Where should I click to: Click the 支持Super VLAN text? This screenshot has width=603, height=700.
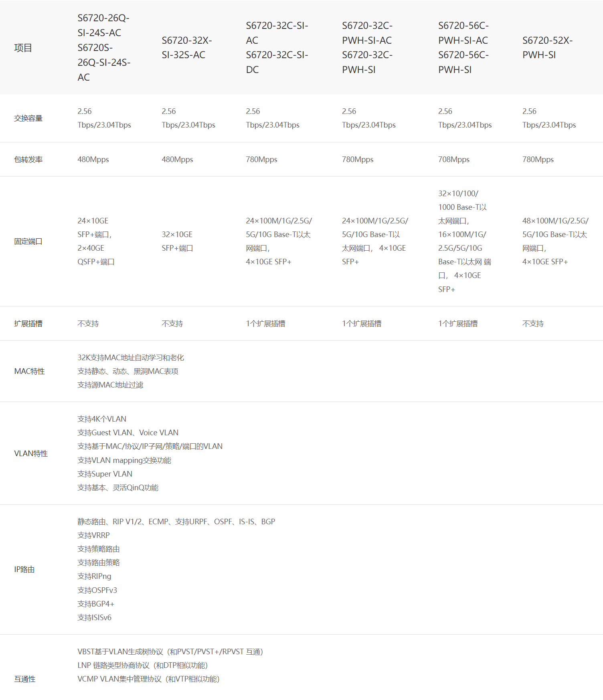coord(105,474)
